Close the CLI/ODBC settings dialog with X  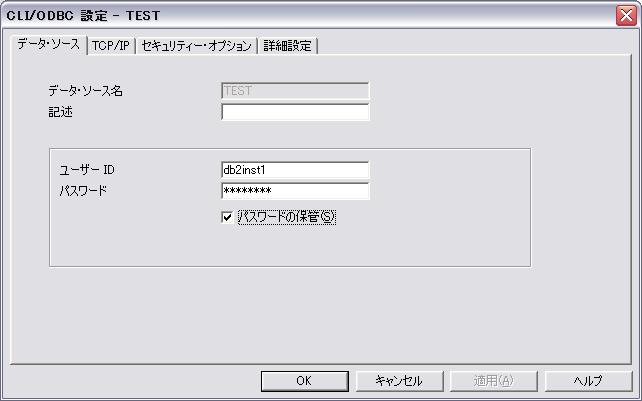point(626,16)
